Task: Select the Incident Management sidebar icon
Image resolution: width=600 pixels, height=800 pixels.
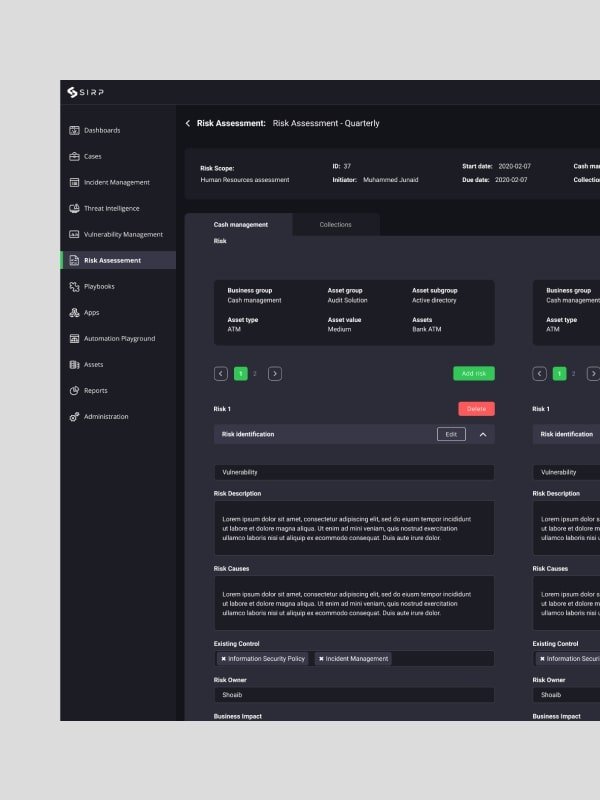Action: 74,183
